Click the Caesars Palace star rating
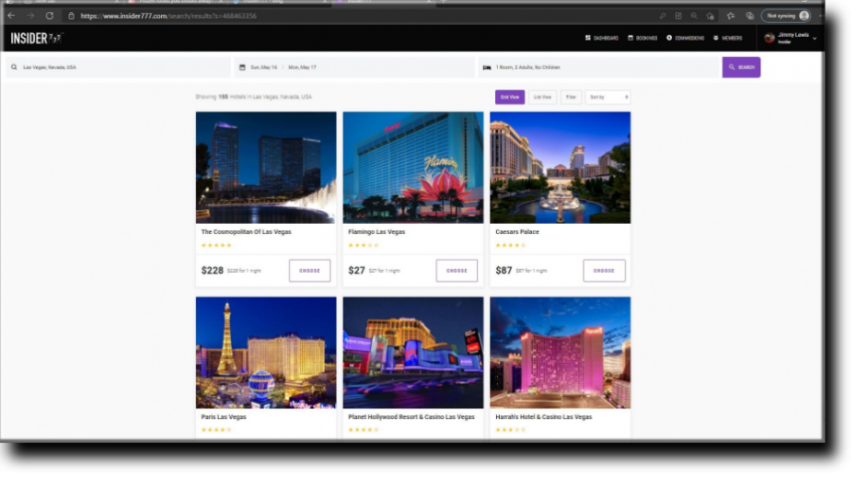The height and width of the screenshot is (490, 868). point(510,245)
